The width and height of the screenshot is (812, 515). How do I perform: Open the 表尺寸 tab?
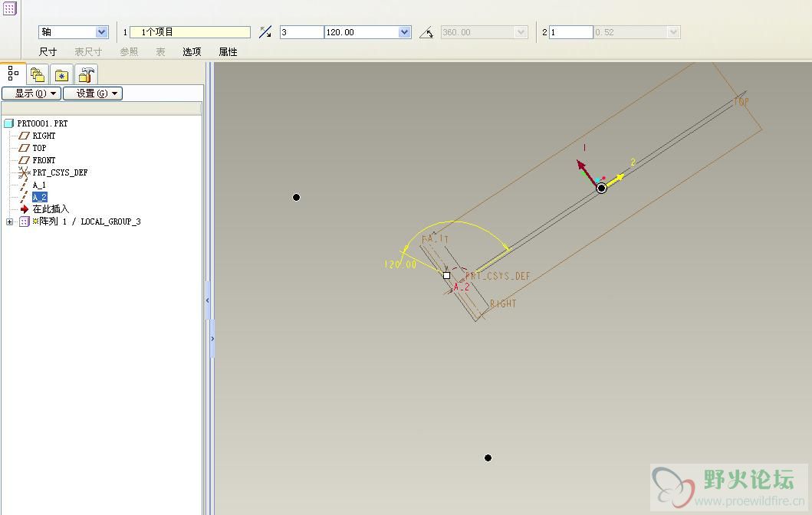88,52
